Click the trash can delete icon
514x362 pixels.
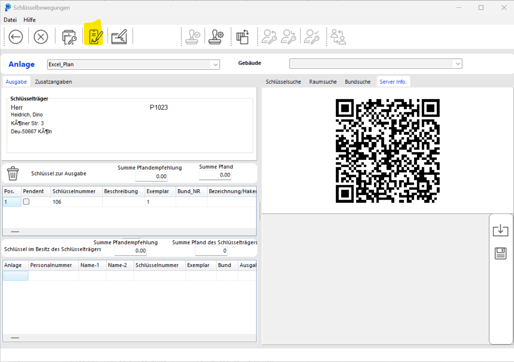coord(13,173)
